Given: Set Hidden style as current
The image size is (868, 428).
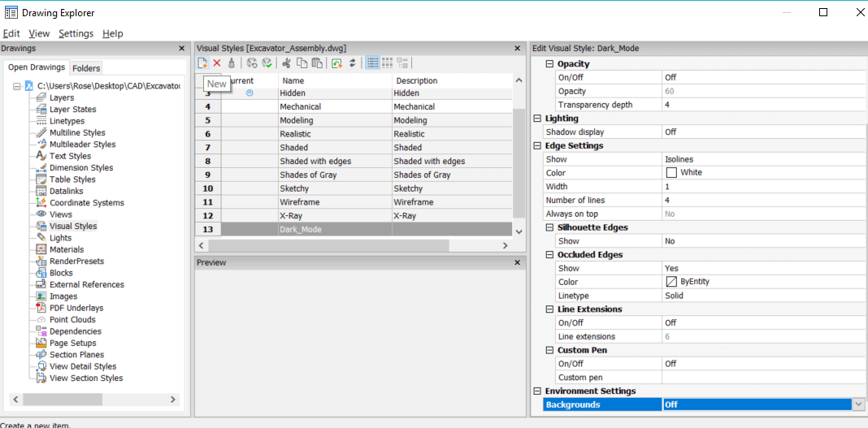Looking at the screenshot, I should (x=250, y=93).
